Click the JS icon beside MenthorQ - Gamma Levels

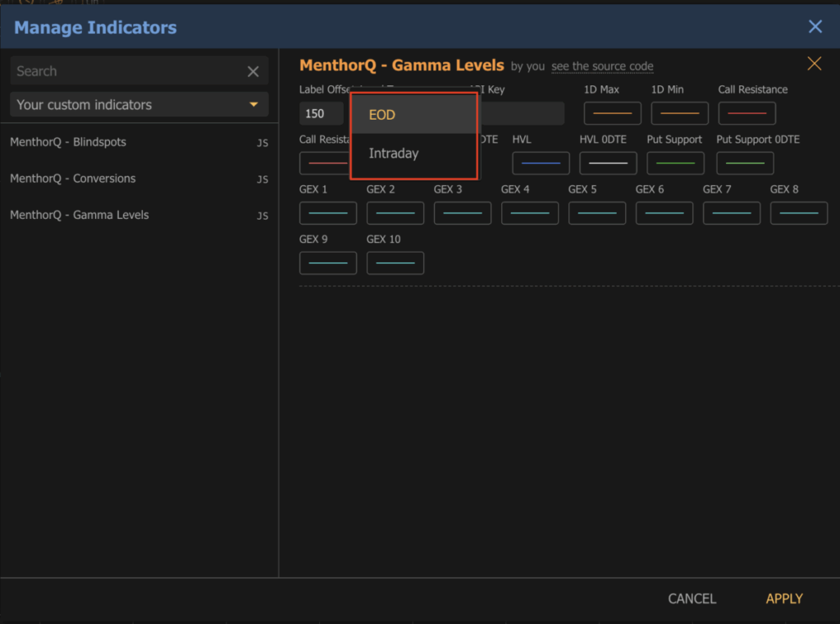[x=262, y=216]
